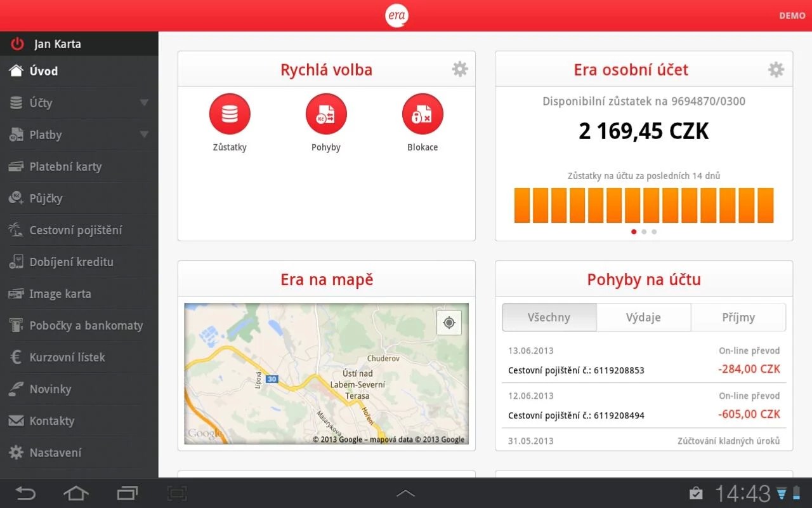Tap the Wi-Fi download status icon
The height and width of the screenshot is (508, 812).
[782, 493]
